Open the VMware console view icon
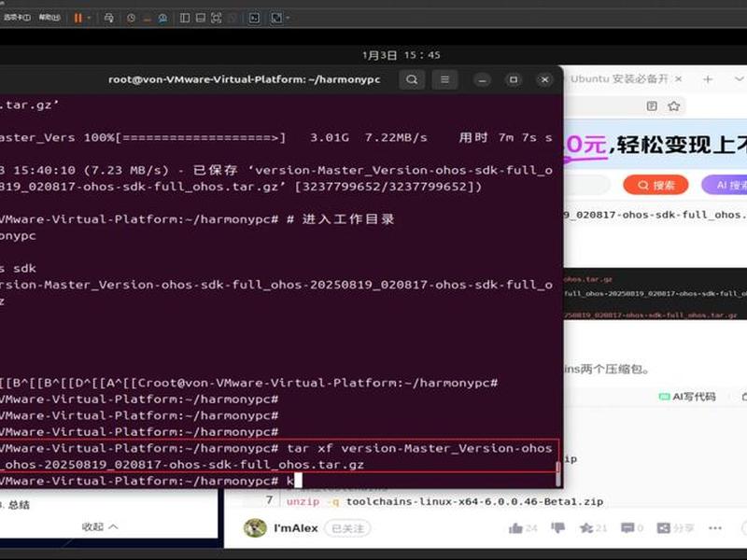Image resolution: width=747 pixels, height=560 pixels. click(x=254, y=18)
